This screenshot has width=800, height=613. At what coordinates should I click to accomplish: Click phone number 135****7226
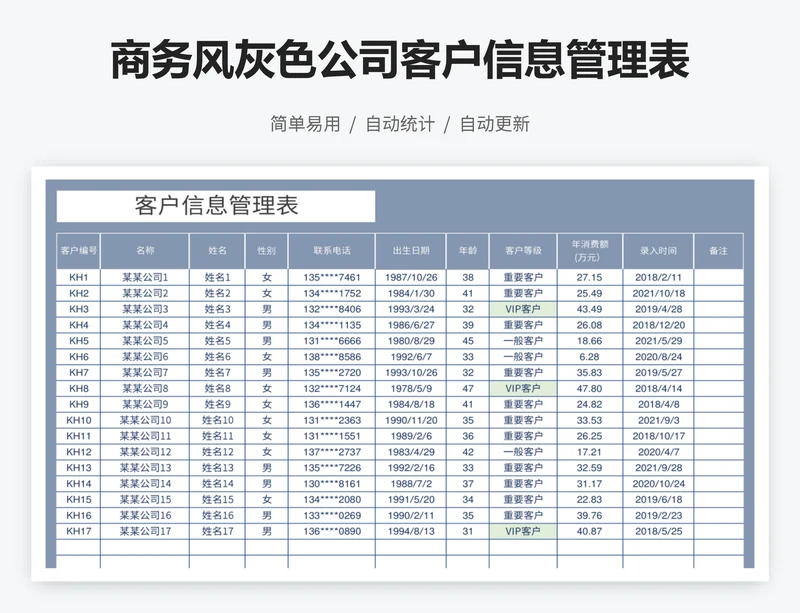point(332,468)
